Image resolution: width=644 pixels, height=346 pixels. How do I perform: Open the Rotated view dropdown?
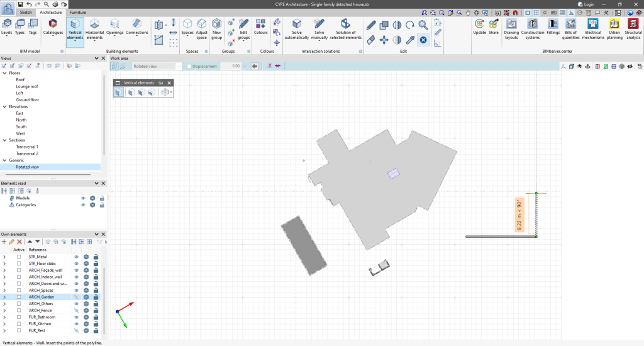point(179,66)
